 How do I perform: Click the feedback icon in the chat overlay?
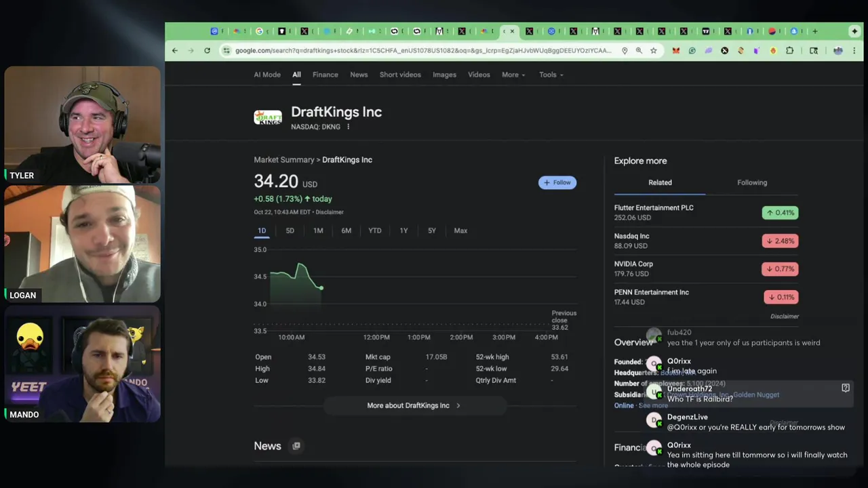[846, 388]
